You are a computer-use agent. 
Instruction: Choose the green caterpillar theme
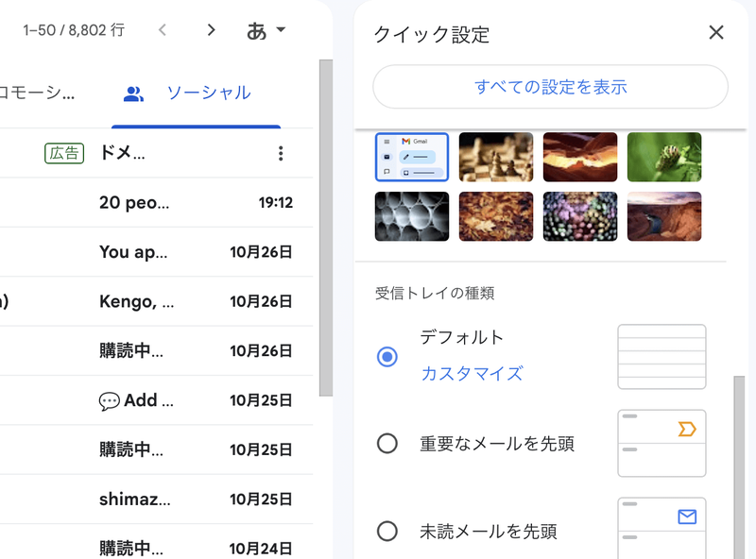tap(664, 157)
